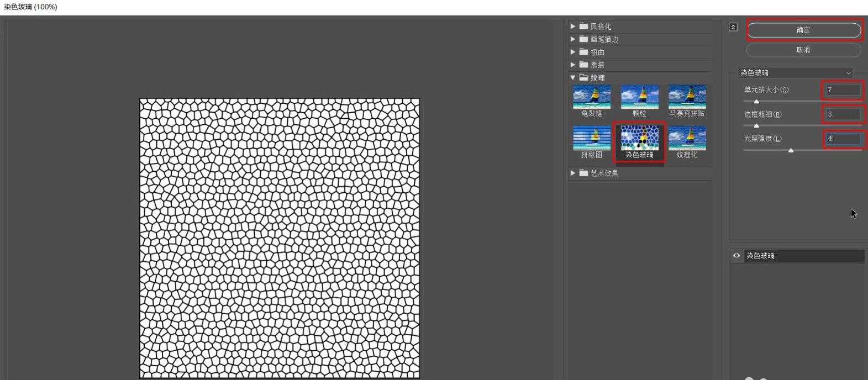Click the 素描 folder icon
This screenshot has width=868, height=380.
[583, 64]
